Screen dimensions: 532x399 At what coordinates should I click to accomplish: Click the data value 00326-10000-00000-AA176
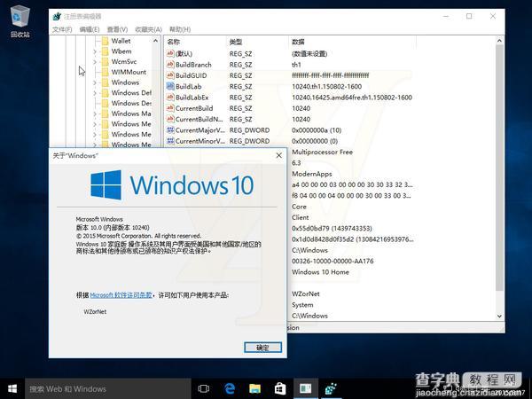pyautogui.click(x=332, y=262)
